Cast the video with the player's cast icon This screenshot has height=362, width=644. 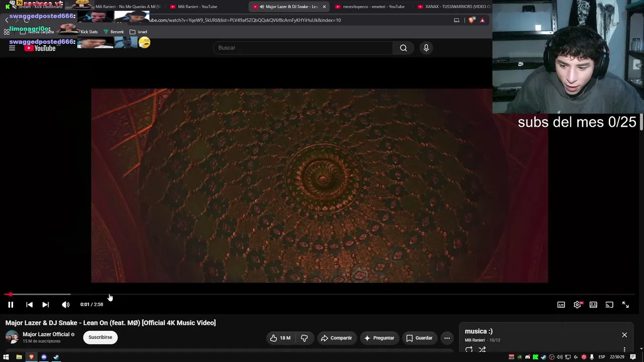609,305
